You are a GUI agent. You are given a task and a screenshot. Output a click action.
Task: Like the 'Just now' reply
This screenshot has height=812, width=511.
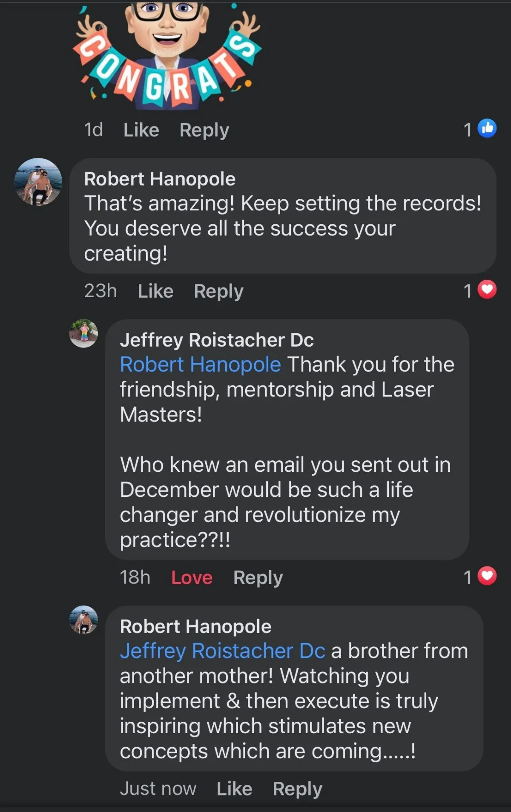click(x=234, y=789)
